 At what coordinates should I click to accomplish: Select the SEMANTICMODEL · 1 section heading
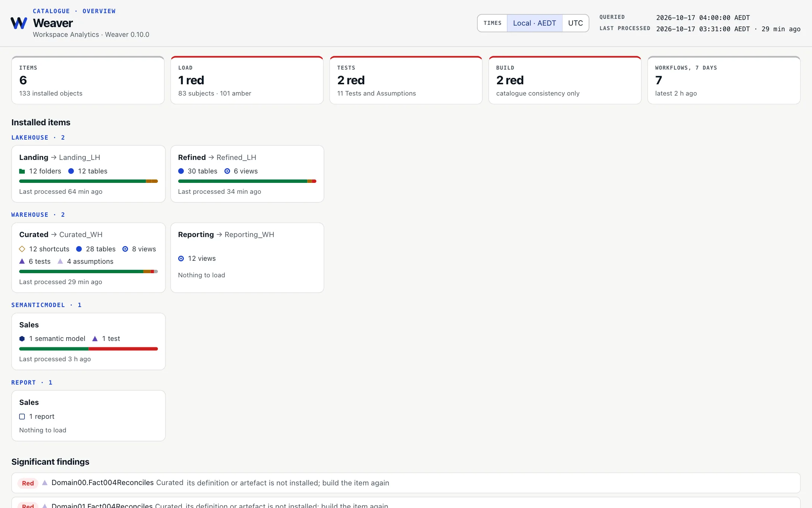(x=46, y=305)
